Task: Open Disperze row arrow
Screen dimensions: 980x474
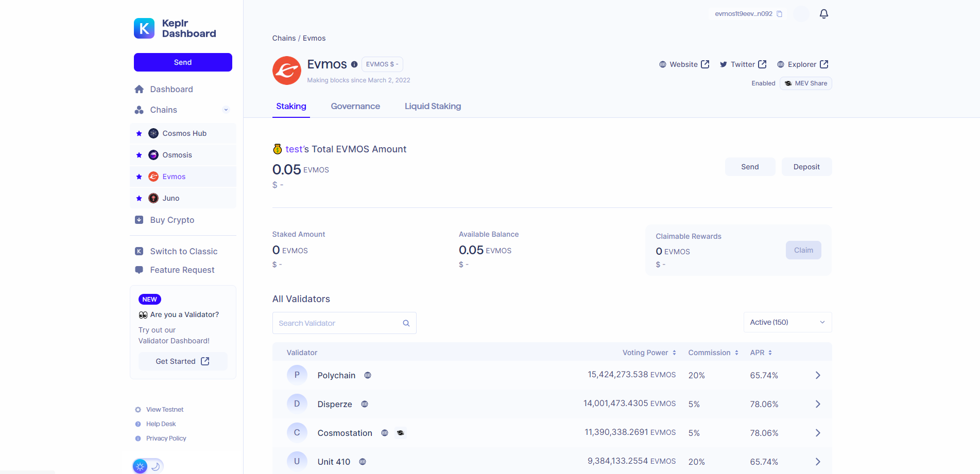Action: (818, 404)
